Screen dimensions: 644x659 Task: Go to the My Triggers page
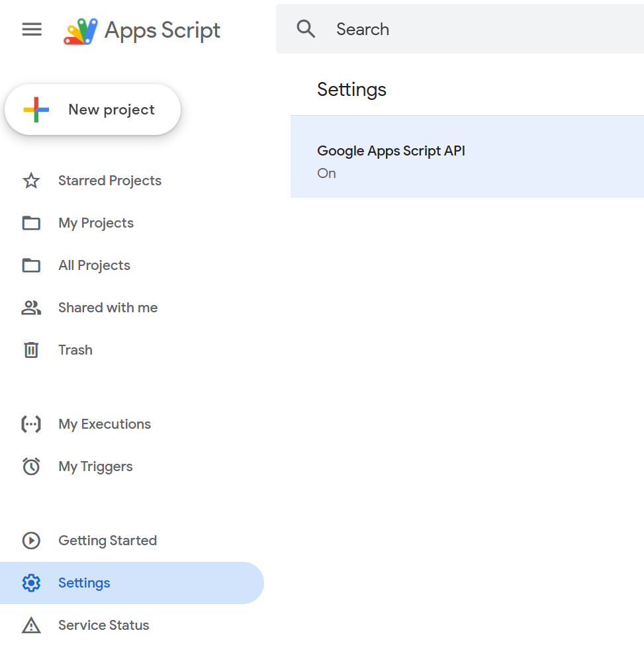95,466
